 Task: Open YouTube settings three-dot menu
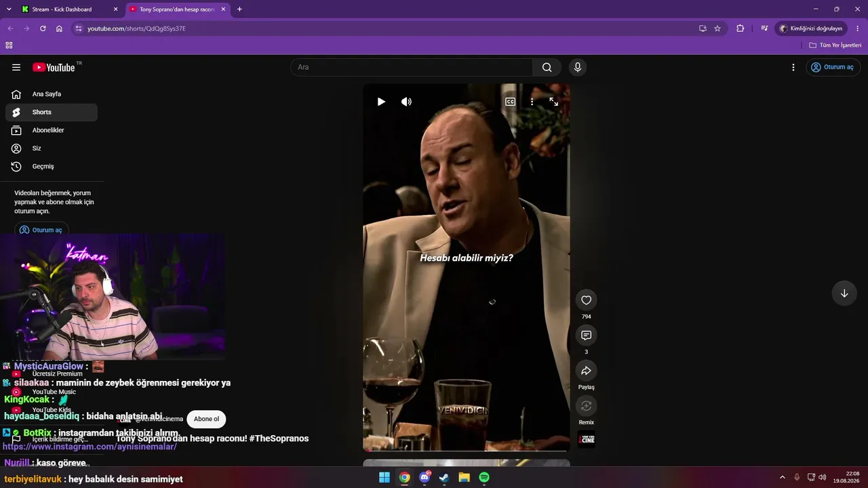click(793, 67)
